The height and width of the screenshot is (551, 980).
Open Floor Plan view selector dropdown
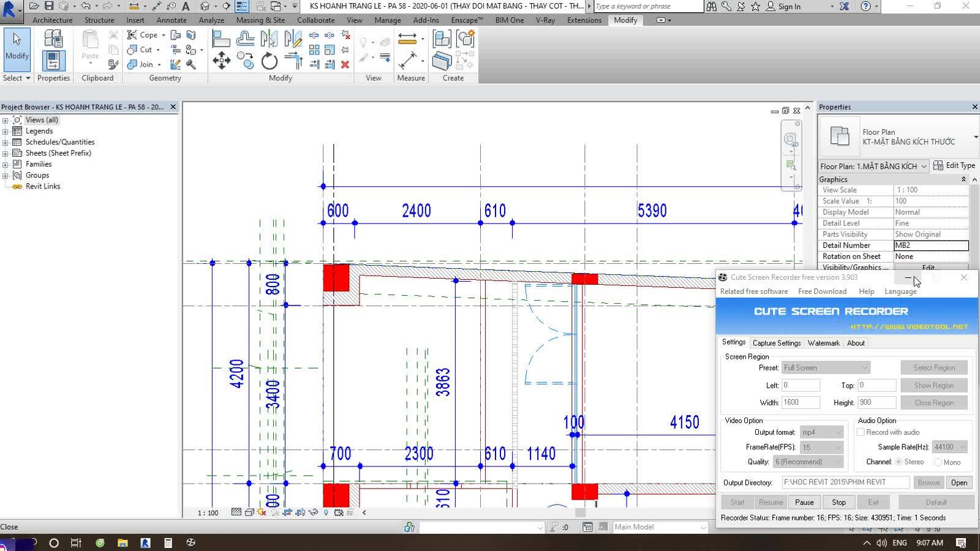pos(874,166)
